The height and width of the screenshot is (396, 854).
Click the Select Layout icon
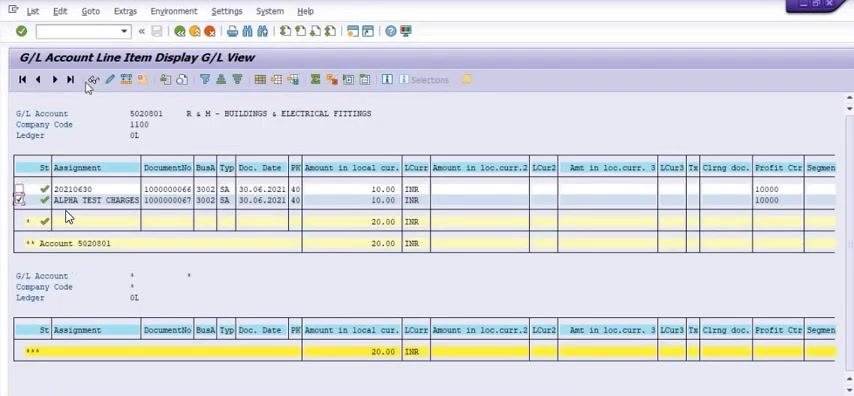277,80
